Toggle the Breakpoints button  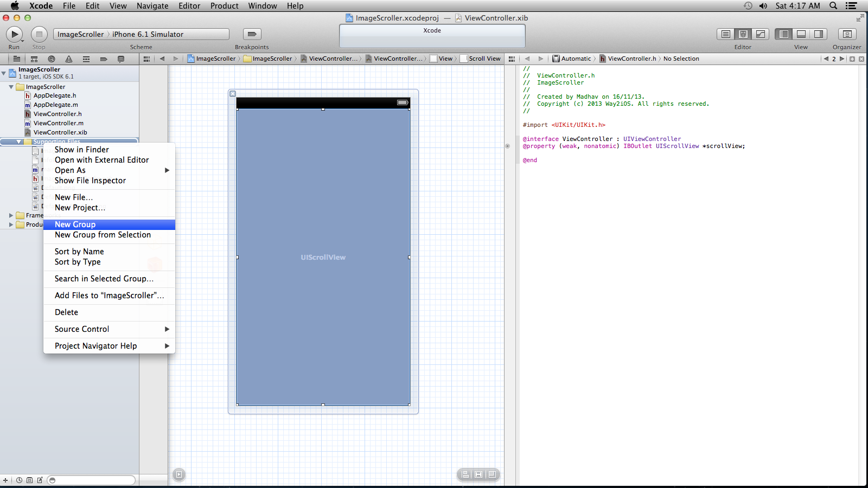[252, 34]
